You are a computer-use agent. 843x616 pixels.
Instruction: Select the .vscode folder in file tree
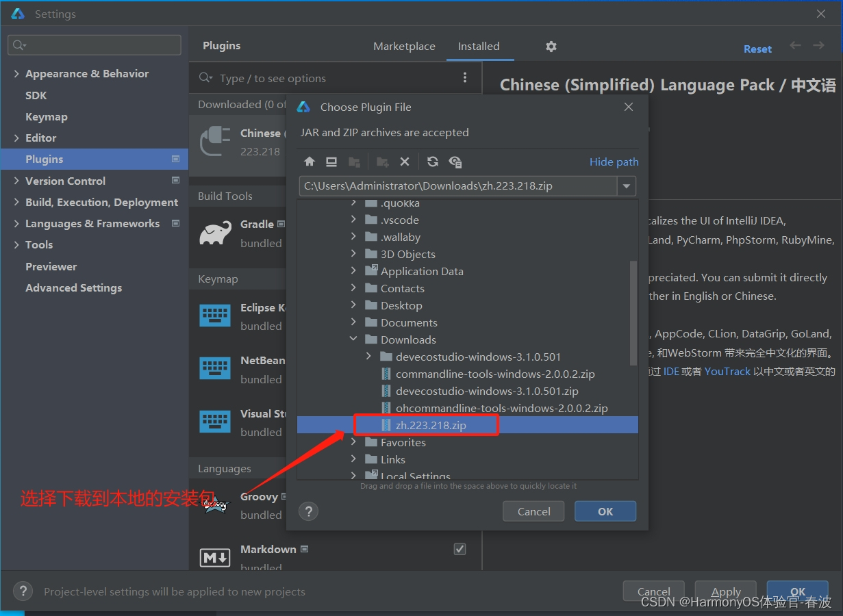(x=399, y=220)
